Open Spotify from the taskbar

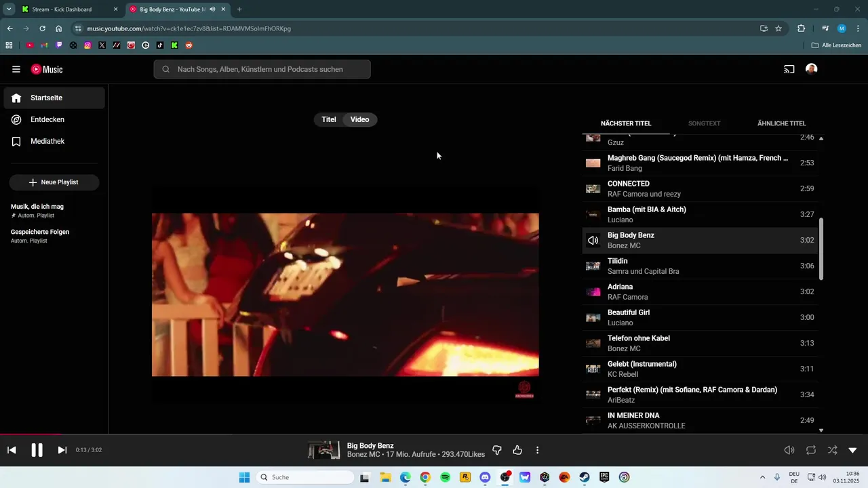click(x=445, y=477)
